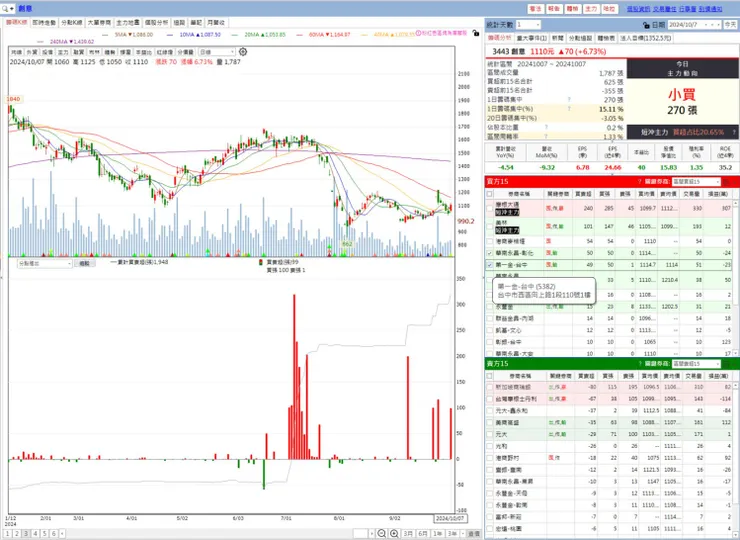Click the zoom out magnifier icon

(x=382, y=533)
